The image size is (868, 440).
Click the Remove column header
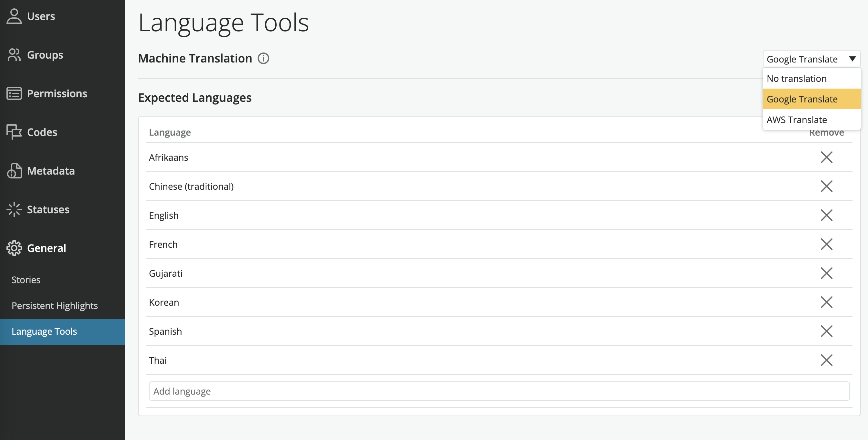point(826,133)
